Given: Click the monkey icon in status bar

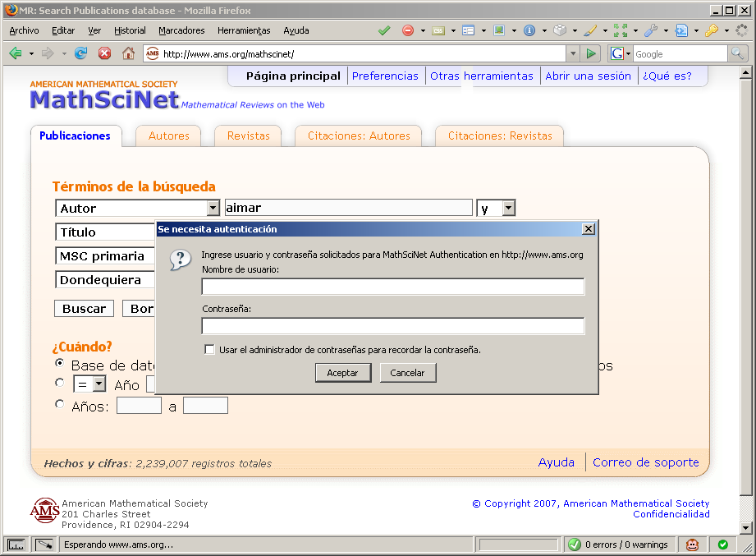Looking at the screenshot, I should 693,545.
